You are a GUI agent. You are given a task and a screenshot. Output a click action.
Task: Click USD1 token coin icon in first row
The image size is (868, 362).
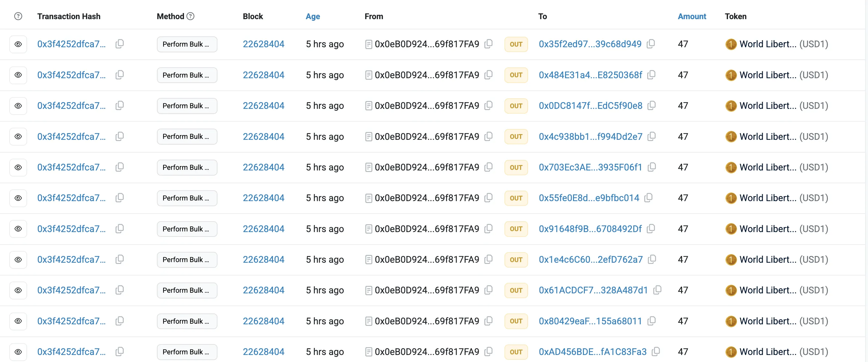tap(731, 44)
